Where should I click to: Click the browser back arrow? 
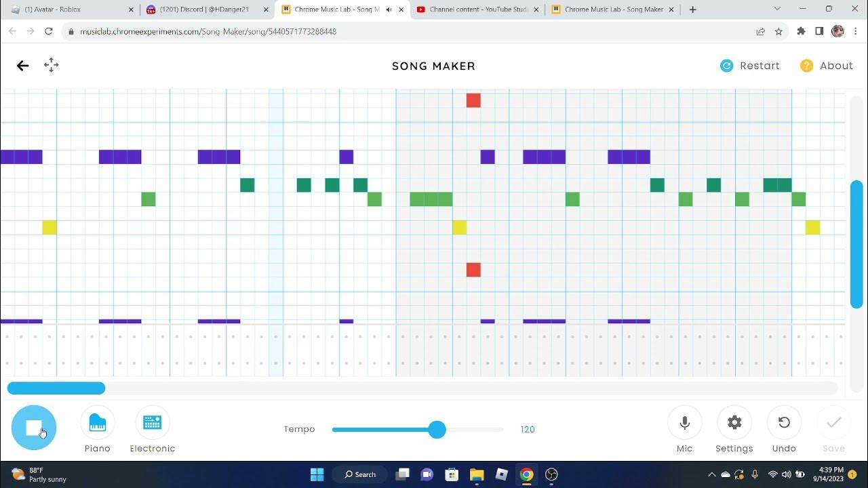[12, 31]
